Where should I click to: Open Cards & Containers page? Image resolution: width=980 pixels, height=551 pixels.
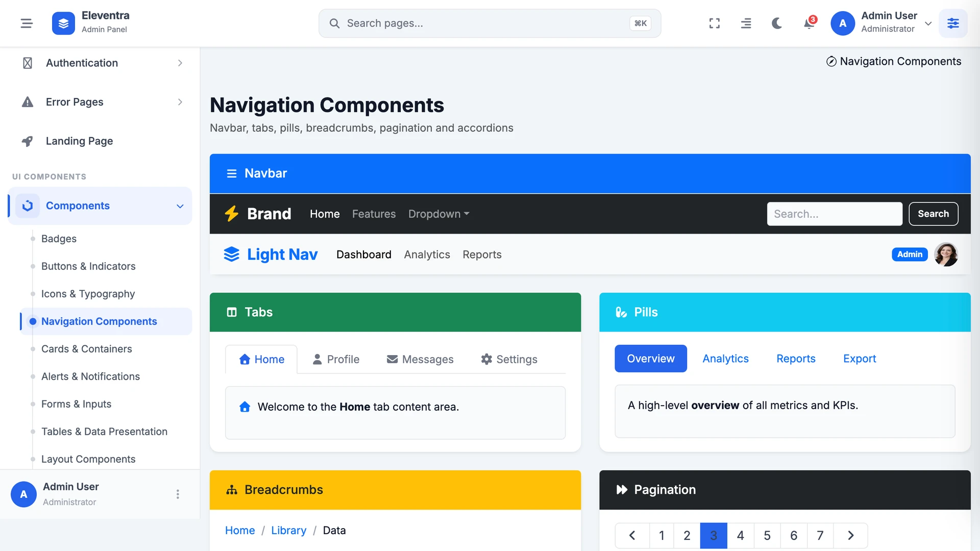click(x=86, y=349)
